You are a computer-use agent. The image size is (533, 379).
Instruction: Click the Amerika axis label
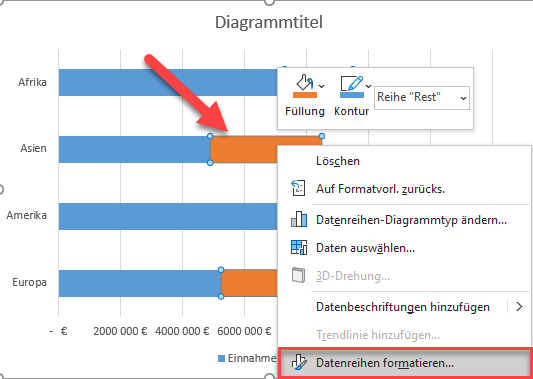[27, 216]
